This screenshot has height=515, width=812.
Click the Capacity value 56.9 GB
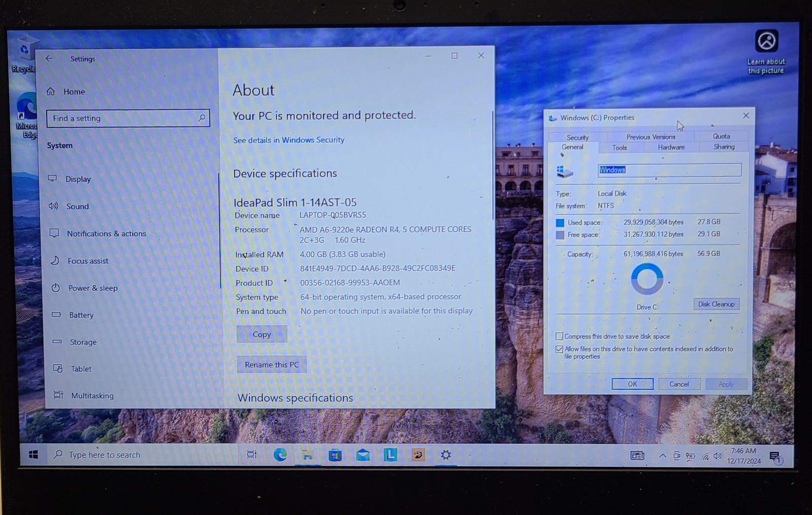tap(708, 253)
